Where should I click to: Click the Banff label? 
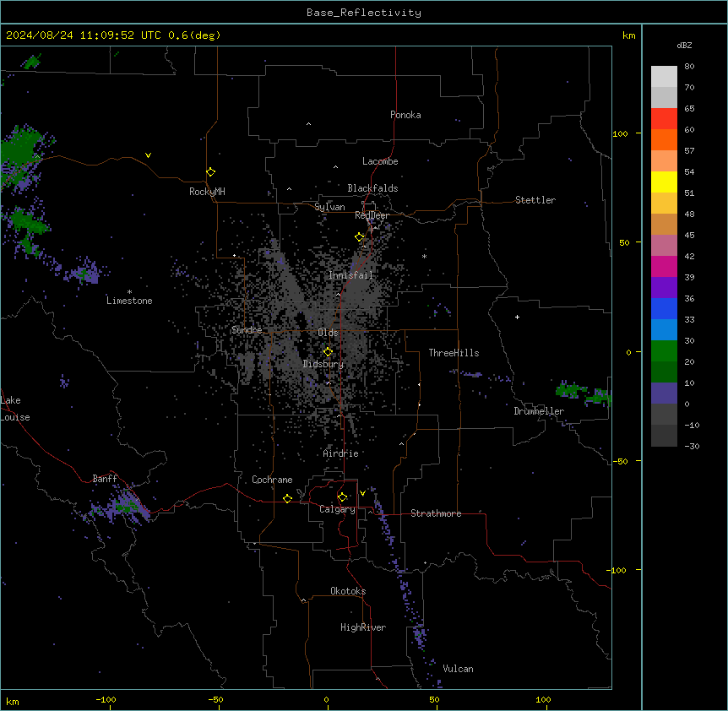pyautogui.click(x=105, y=479)
